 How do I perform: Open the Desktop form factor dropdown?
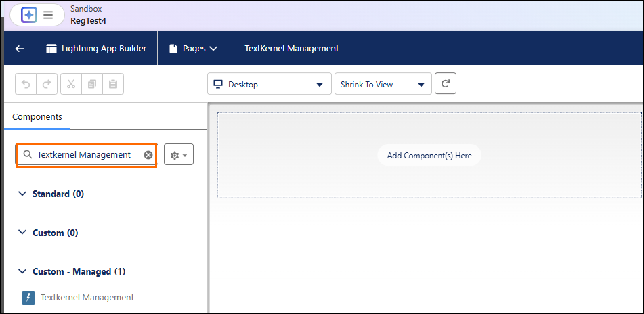pos(270,84)
